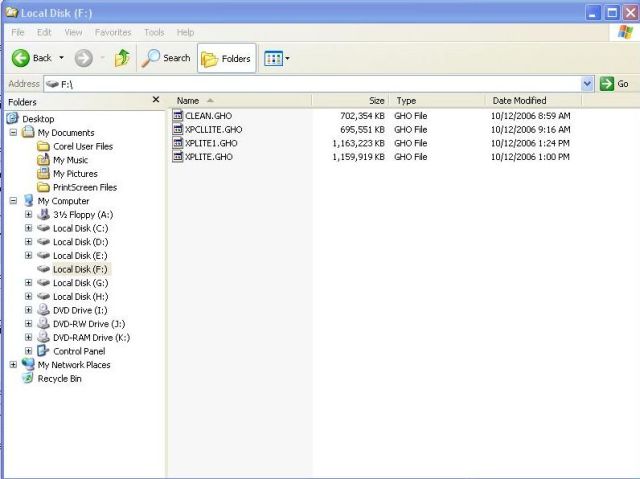Click the disabled Forward arrow button

pyautogui.click(x=84, y=58)
